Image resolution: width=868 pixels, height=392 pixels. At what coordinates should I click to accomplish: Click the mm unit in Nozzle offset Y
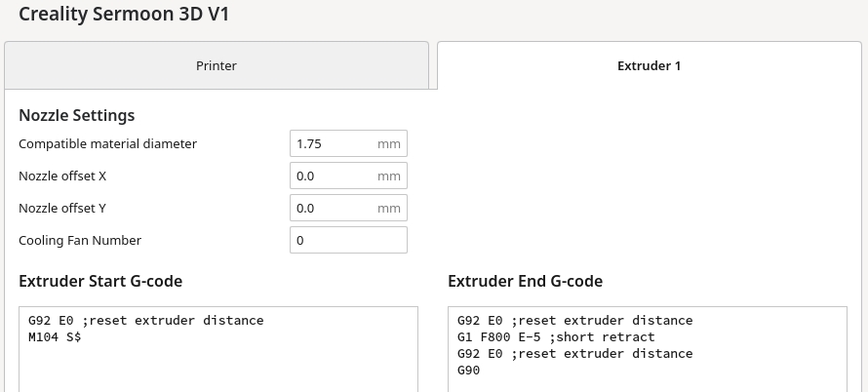(389, 209)
